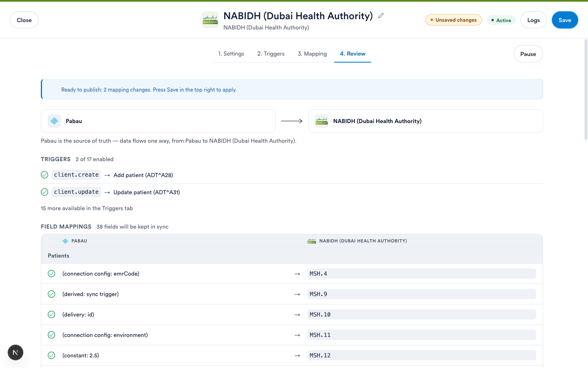Click arrow after client.update trigger
Viewport: 588px width, 368px height.
(x=107, y=193)
